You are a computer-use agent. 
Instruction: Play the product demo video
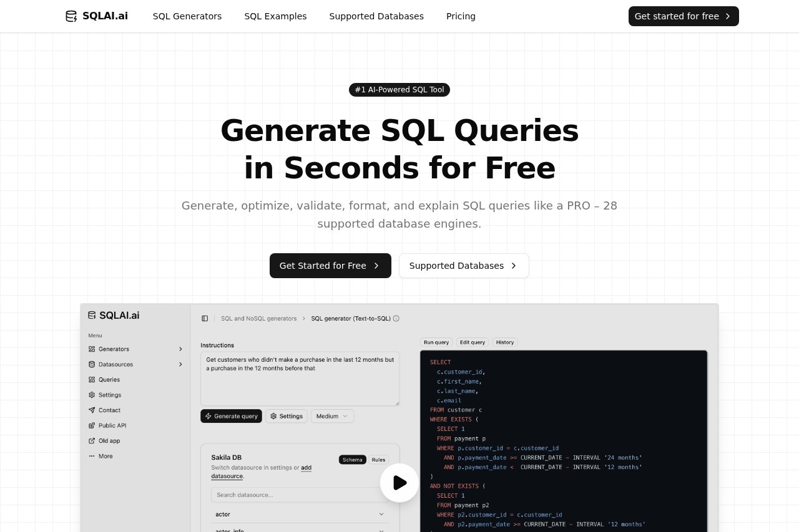click(x=399, y=483)
